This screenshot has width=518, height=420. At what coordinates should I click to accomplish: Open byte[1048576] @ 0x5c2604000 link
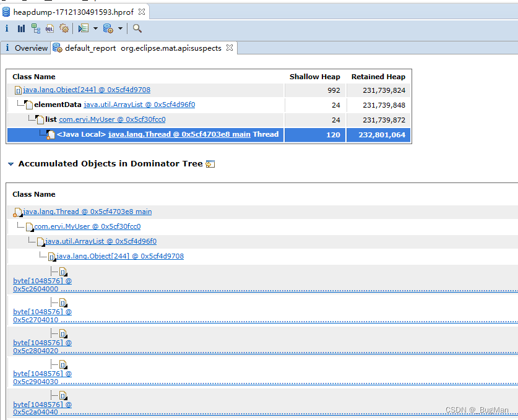pyautogui.click(x=42, y=285)
